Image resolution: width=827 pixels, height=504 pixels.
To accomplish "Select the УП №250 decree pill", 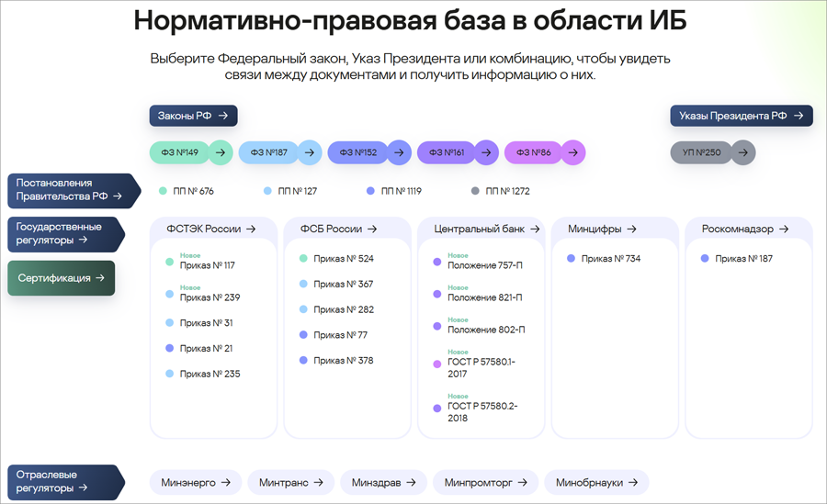I will pyautogui.click(x=701, y=152).
